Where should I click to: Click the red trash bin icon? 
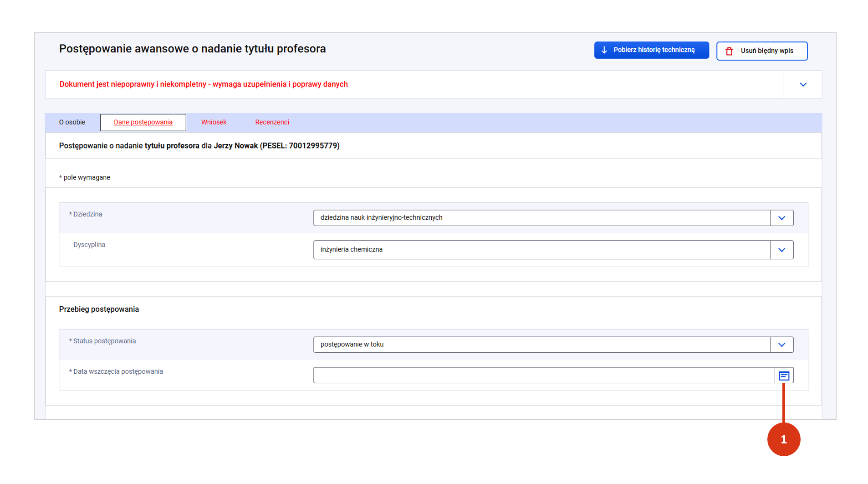(x=729, y=51)
